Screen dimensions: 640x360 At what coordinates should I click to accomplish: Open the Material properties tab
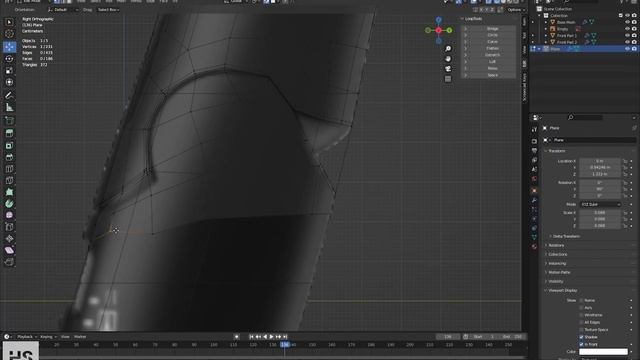534,247
